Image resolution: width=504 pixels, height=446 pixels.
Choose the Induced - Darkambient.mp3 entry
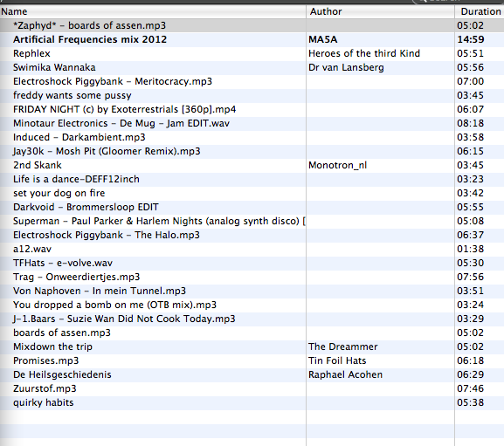[252, 137]
